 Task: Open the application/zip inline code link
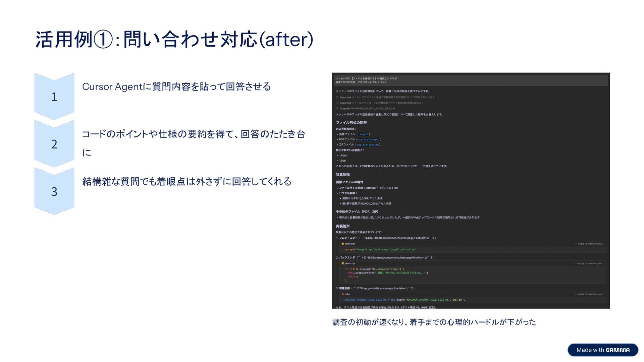click(x=368, y=145)
